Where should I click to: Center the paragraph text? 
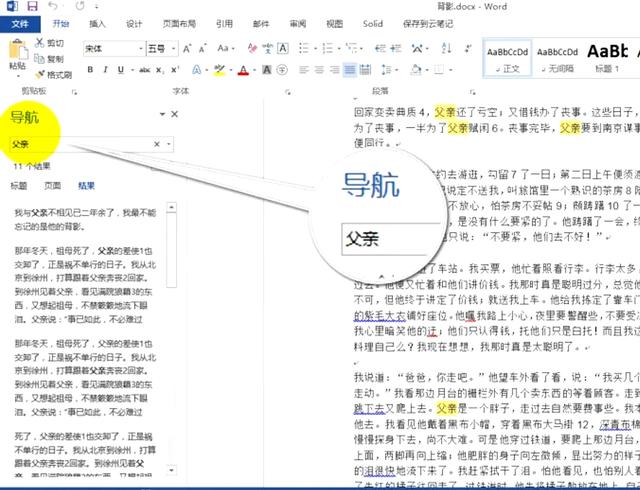(x=319, y=70)
